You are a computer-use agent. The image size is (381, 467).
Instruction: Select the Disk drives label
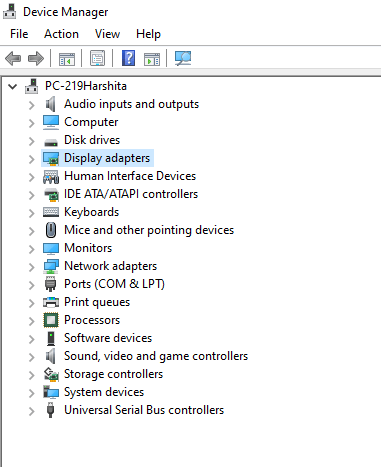[92, 140]
